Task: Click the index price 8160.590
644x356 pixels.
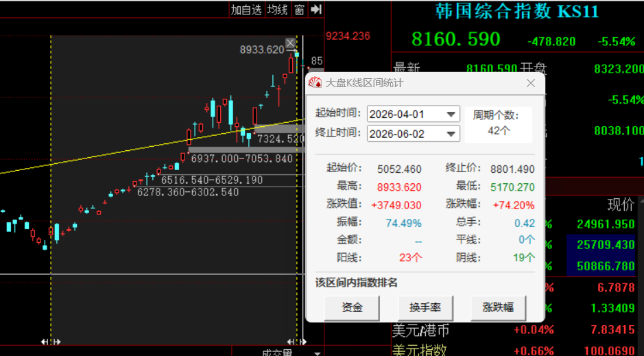Action: pyautogui.click(x=456, y=39)
